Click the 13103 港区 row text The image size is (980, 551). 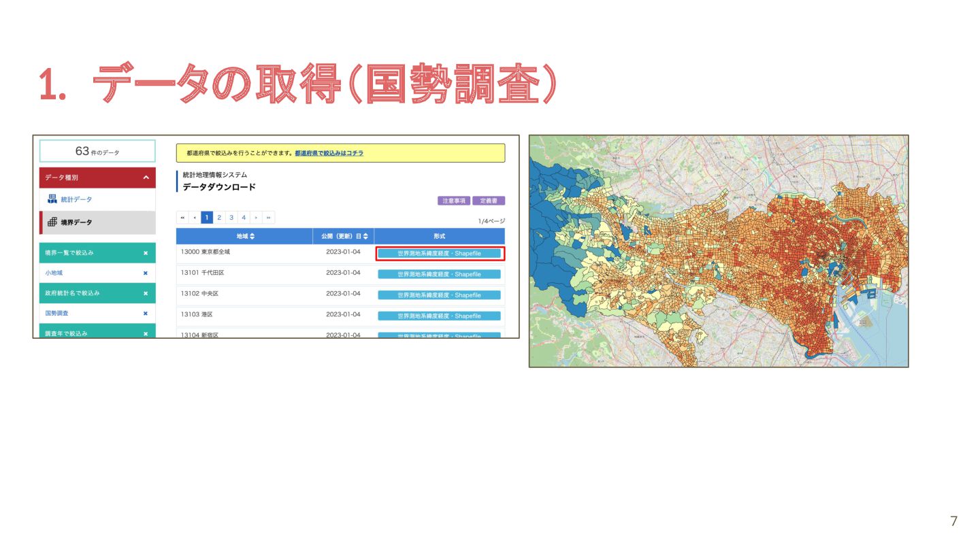tap(197, 315)
